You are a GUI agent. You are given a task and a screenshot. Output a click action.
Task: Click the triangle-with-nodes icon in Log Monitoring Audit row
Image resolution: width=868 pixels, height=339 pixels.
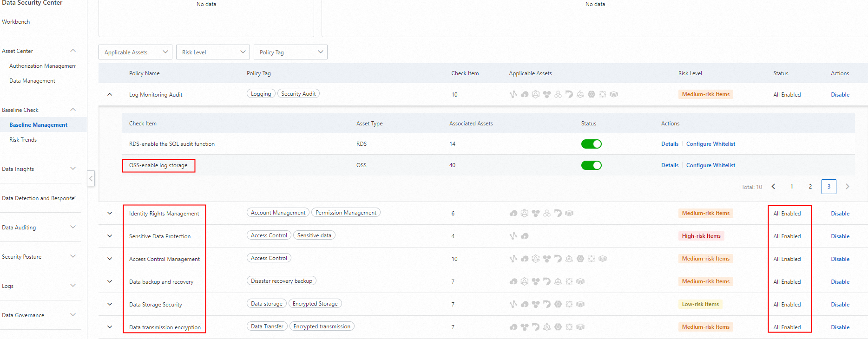click(580, 94)
